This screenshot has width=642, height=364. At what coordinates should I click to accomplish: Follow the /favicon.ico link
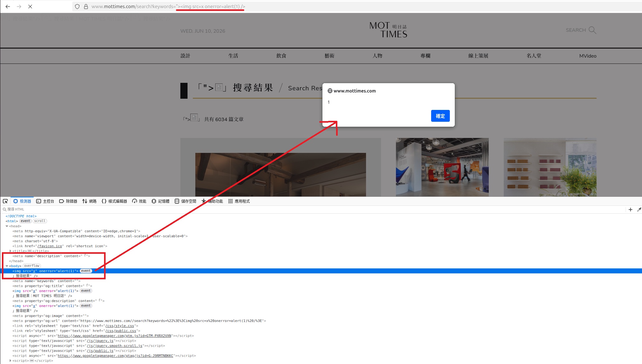pos(50,246)
